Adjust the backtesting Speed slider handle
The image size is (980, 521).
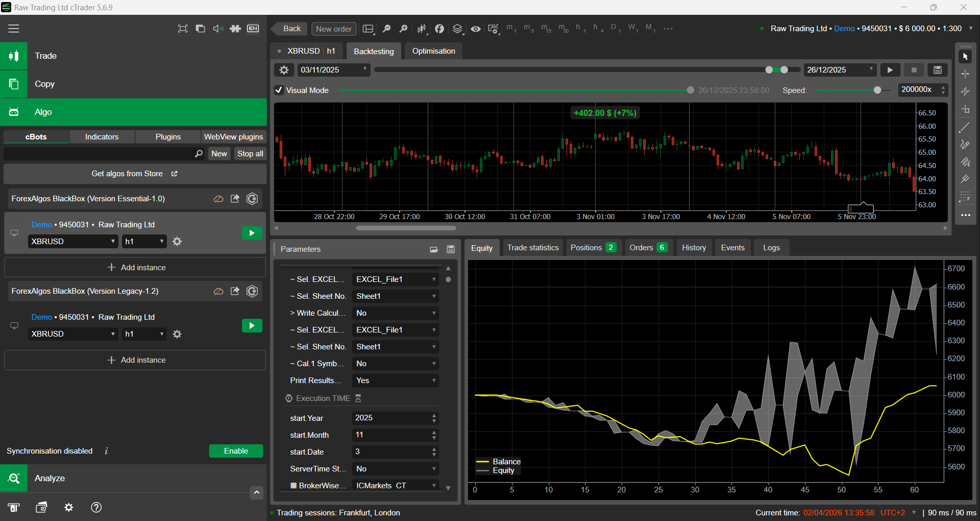pos(877,90)
